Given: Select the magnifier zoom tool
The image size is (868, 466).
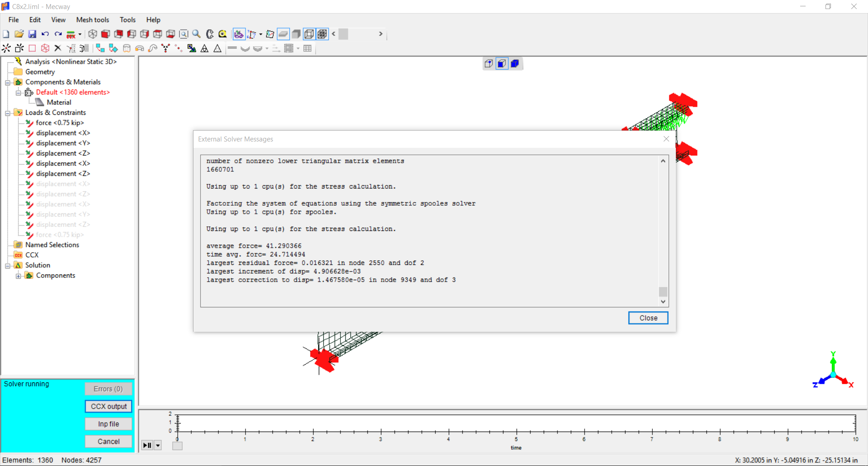Looking at the screenshot, I should (197, 34).
